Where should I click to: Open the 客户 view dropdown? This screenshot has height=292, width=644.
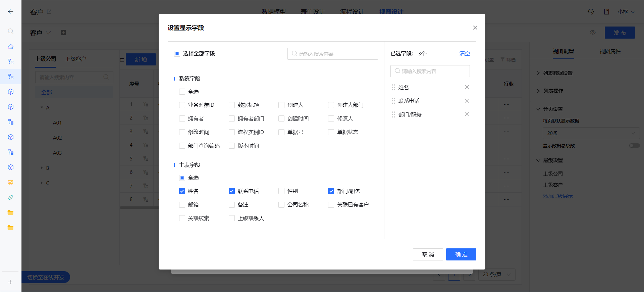(48, 33)
